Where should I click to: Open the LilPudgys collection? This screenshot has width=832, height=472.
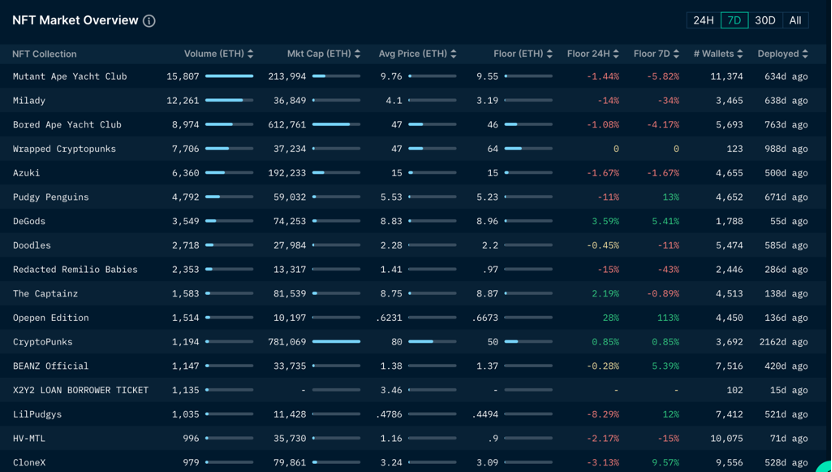[x=37, y=414]
